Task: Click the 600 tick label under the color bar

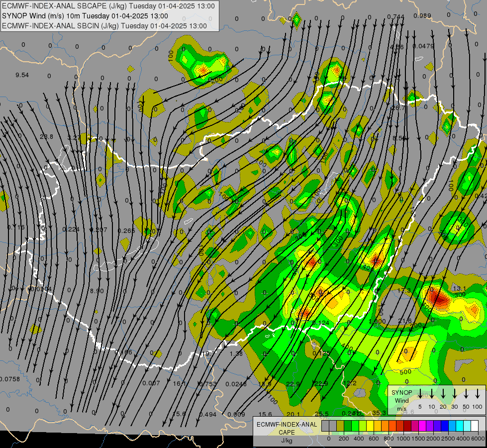Action: point(374,439)
